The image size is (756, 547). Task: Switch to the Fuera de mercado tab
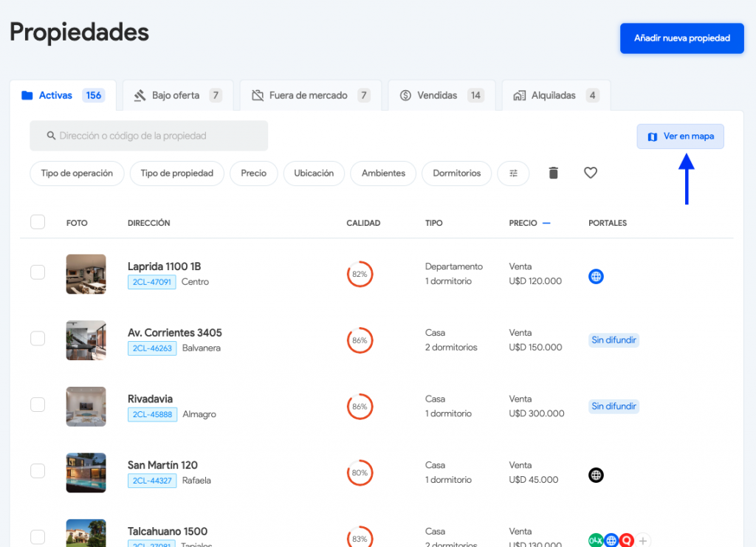point(311,95)
